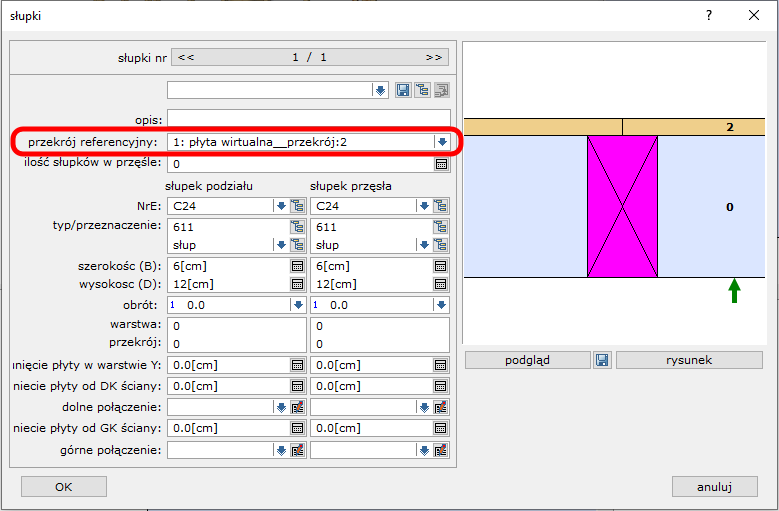
Task: Click connection icon beside dolne połączenie, left column
Action: pos(297,407)
